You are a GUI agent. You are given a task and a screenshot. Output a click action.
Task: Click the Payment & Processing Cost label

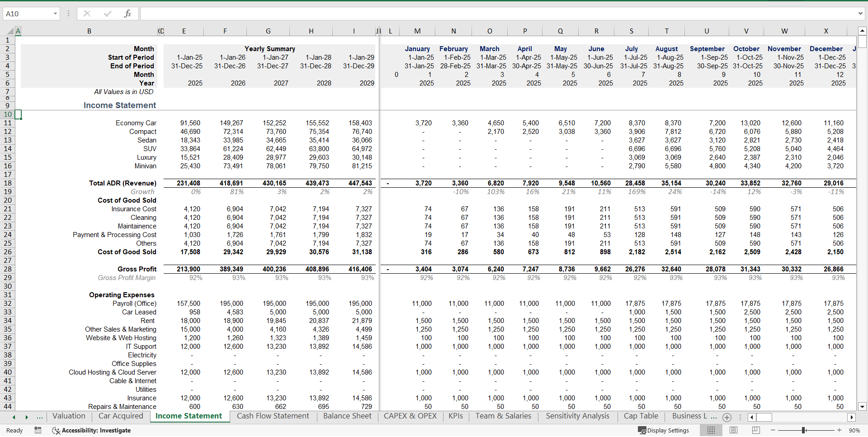pos(114,235)
